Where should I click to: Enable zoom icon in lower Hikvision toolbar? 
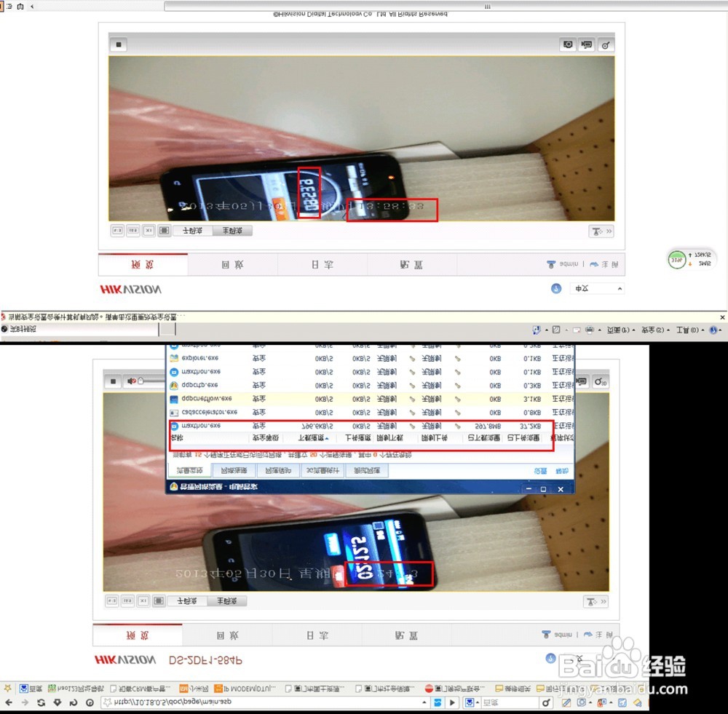[x=601, y=381]
